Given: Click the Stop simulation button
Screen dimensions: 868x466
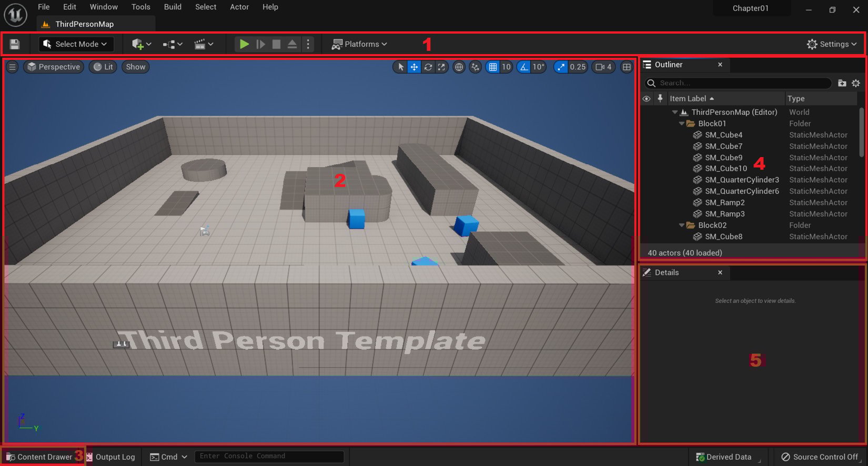Looking at the screenshot, I should point(276,44).
